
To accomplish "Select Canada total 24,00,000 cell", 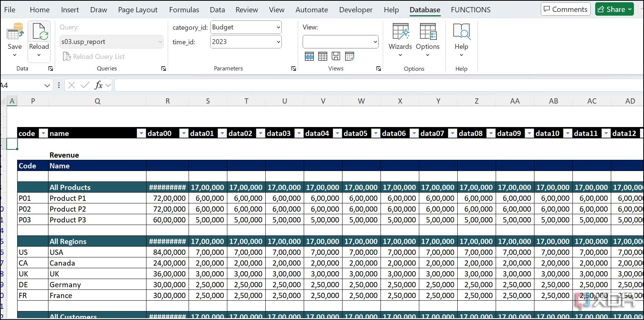I will [168, 263].
